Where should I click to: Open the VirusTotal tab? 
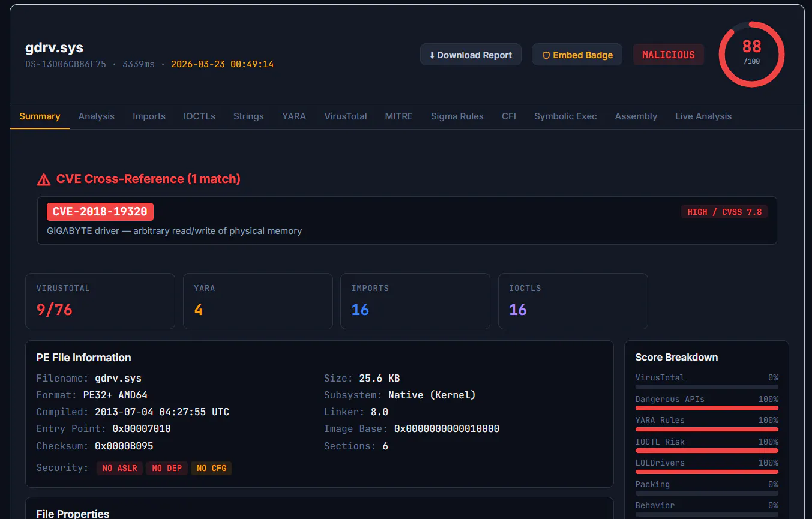(346, 116)
